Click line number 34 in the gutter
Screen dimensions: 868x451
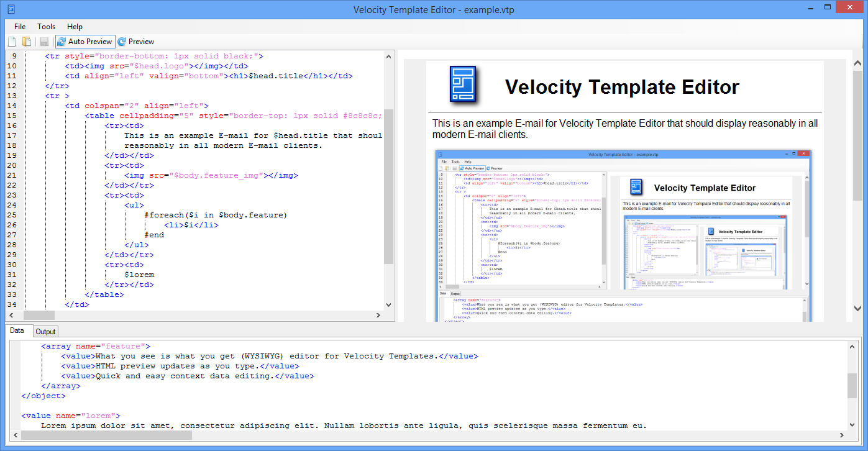tap(11, 304)
